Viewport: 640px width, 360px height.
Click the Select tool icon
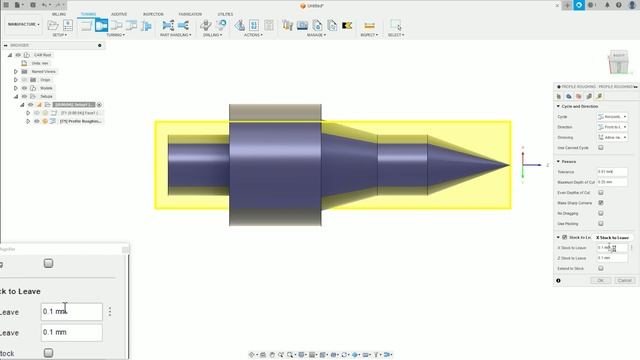[396, 25]
